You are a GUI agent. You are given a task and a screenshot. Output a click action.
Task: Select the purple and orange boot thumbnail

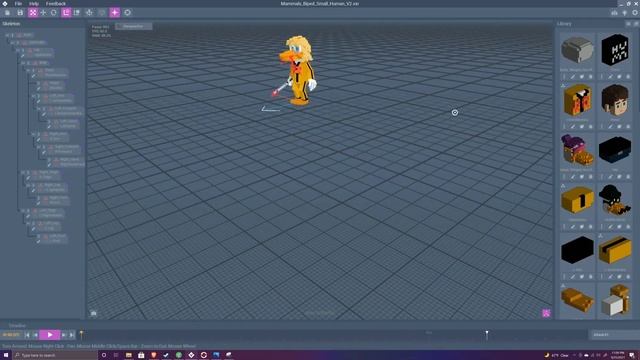coord(577,150)
